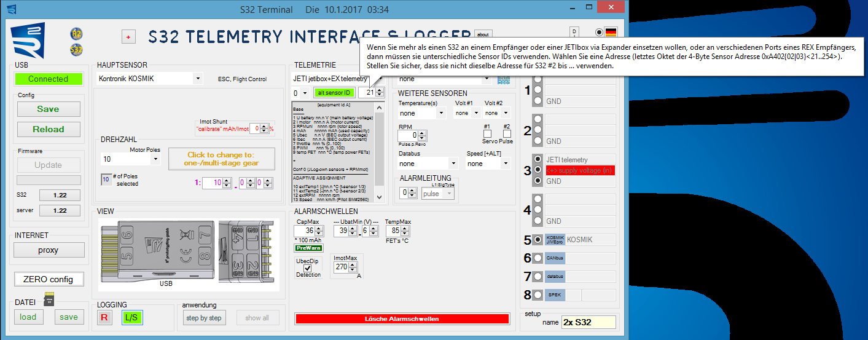Click the CapMax 36 input field
Viewport: 868px width, 340px height.
[x=305, y=231]
